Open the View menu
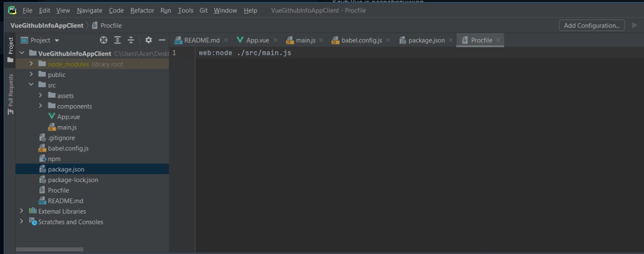This screenshot has width=644, height=254. click(x=63, y=11)
